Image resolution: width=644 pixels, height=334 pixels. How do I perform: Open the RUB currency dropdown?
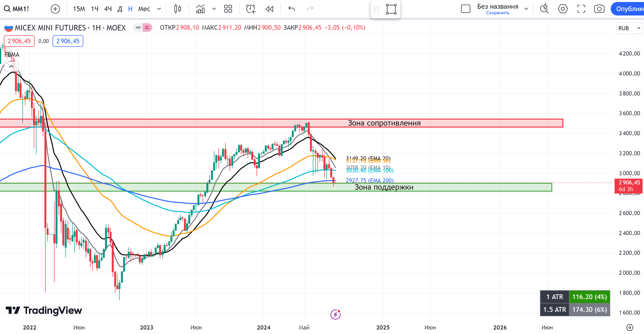pyautogui.click(x=629, y=28)
